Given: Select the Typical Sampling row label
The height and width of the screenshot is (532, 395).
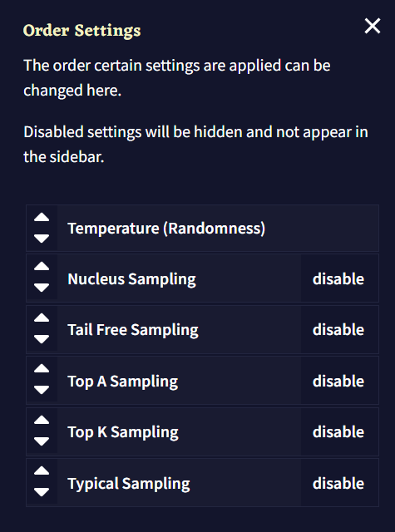Looking at the screenshot, I should (x=129, y=484).
